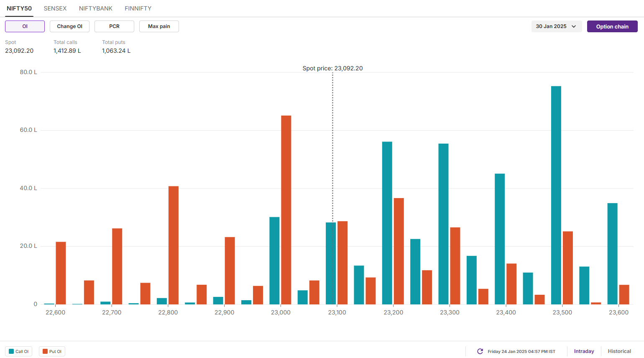Click the 22,600 x-axis label
644x358 pixels.
click(55, 312)
